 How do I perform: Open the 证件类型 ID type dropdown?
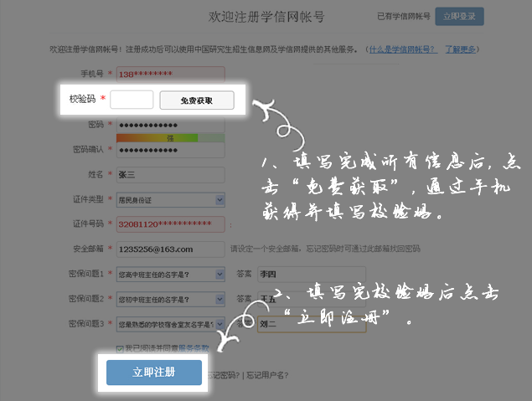(171, 199)
